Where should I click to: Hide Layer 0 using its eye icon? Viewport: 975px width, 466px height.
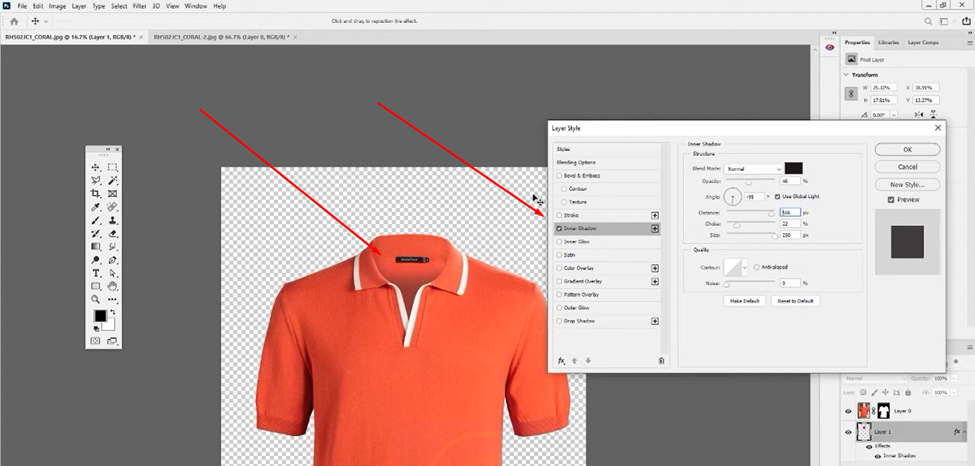coord(849,411)
